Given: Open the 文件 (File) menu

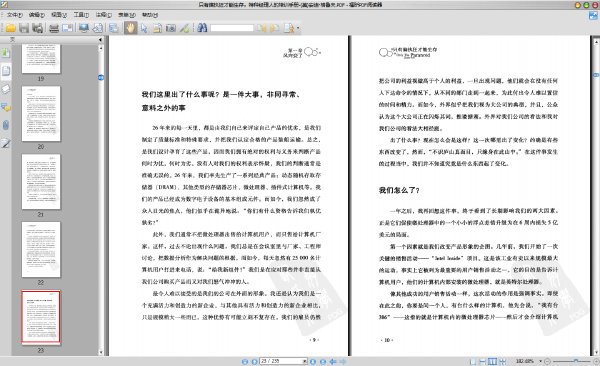Looking at the screenshot, I should tap(15, 15).
